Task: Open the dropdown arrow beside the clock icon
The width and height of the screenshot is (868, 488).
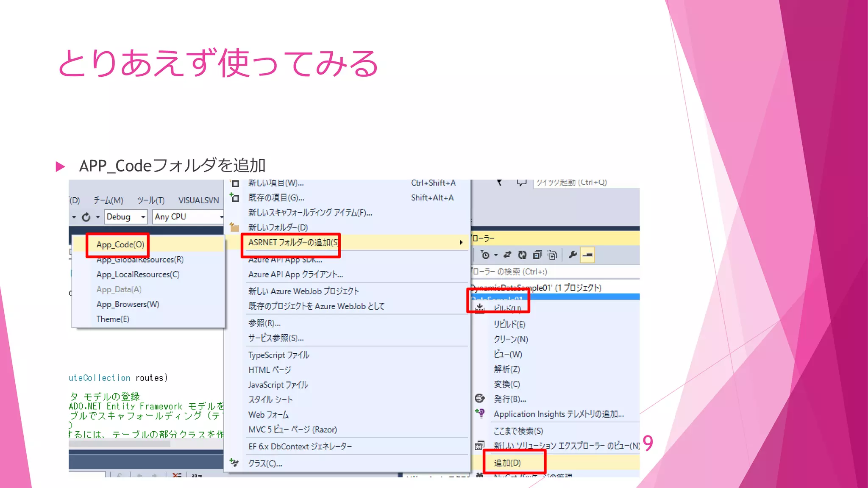Action: (496, 255)
